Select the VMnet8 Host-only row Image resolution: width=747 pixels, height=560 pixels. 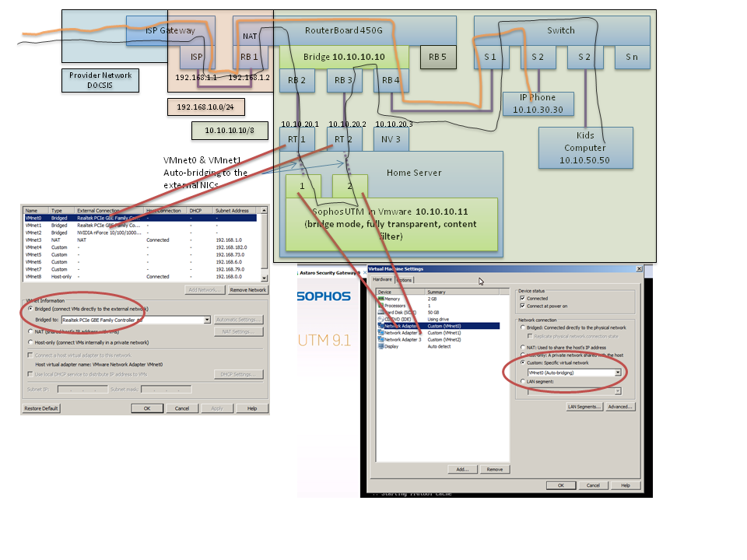coord(141,277)
